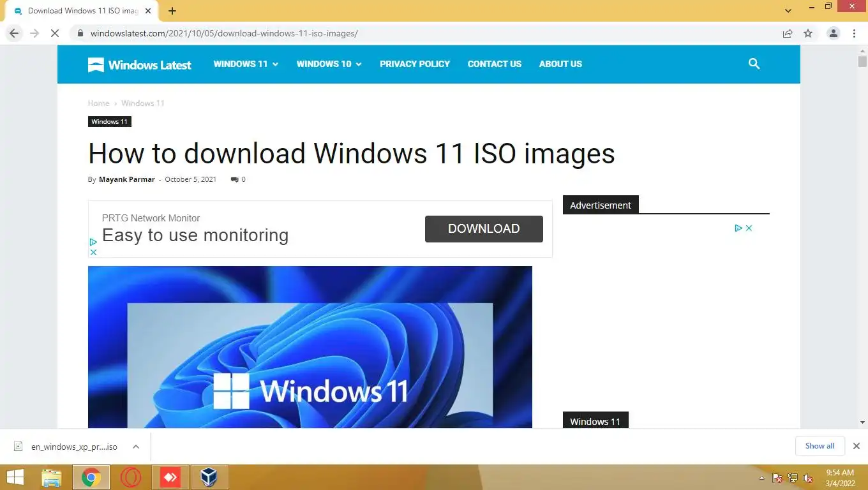
Task: Open the CONTACT US page
Action: click(495, 64)
